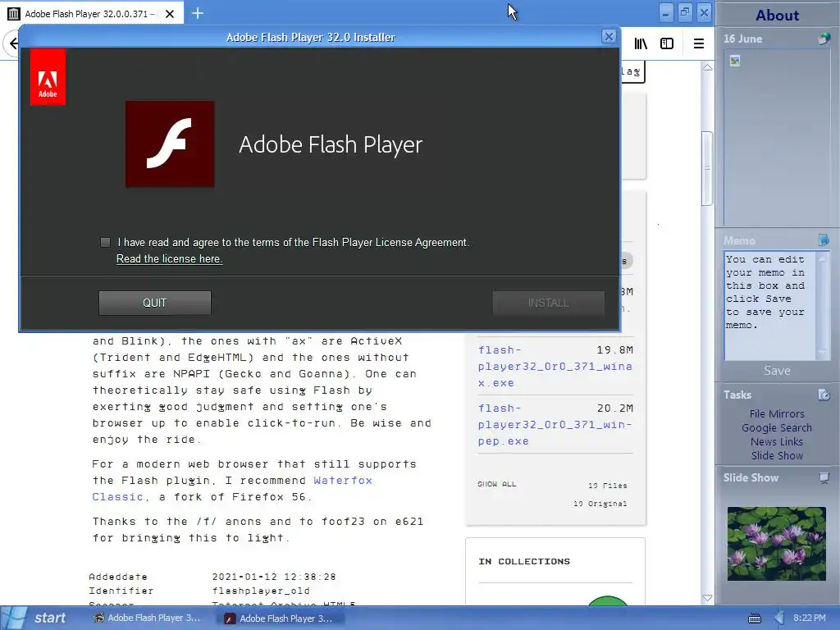
Task: Click the page vertical scrollbar thumb
Action: point(707,168)
